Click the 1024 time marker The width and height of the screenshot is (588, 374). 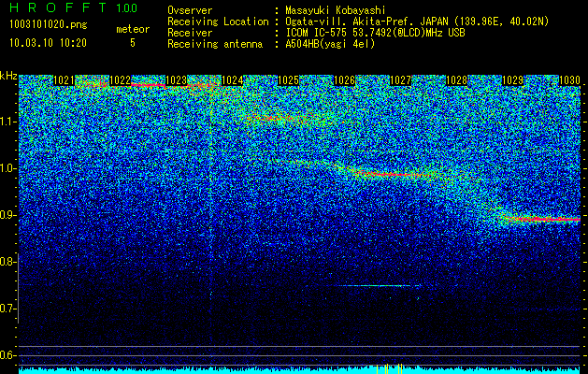point(232,80)
